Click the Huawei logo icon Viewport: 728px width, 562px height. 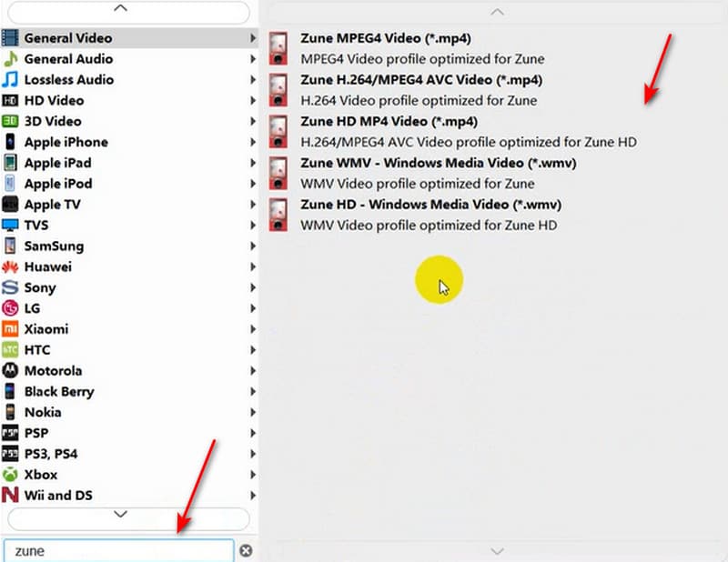click(10, 266)
